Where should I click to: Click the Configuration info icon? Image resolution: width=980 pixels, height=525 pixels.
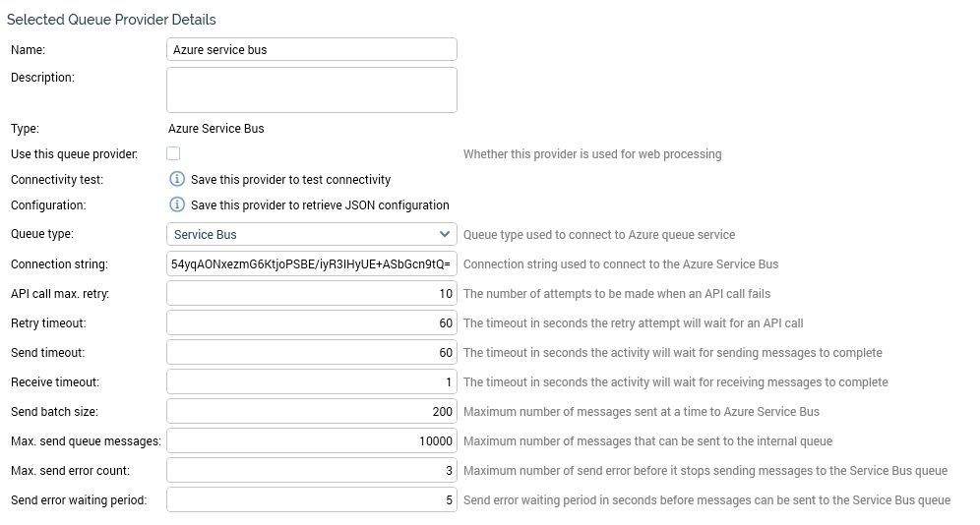pos(177,204)
